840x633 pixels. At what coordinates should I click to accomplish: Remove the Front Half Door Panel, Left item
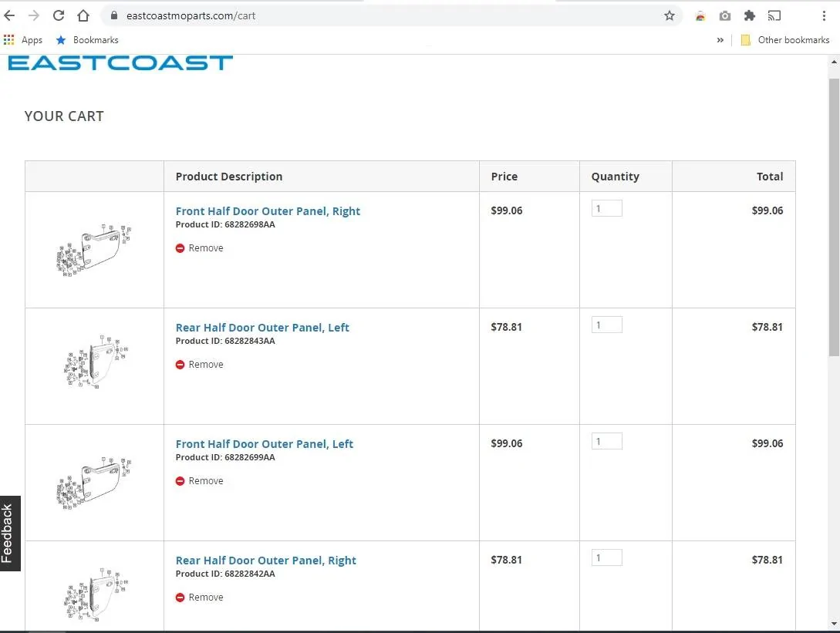tap(199, 481)
